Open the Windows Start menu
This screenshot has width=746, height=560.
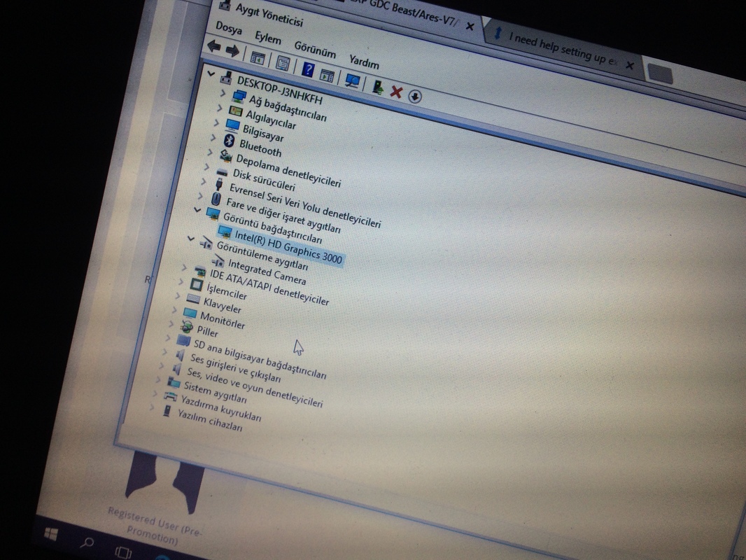pos(51,533)
